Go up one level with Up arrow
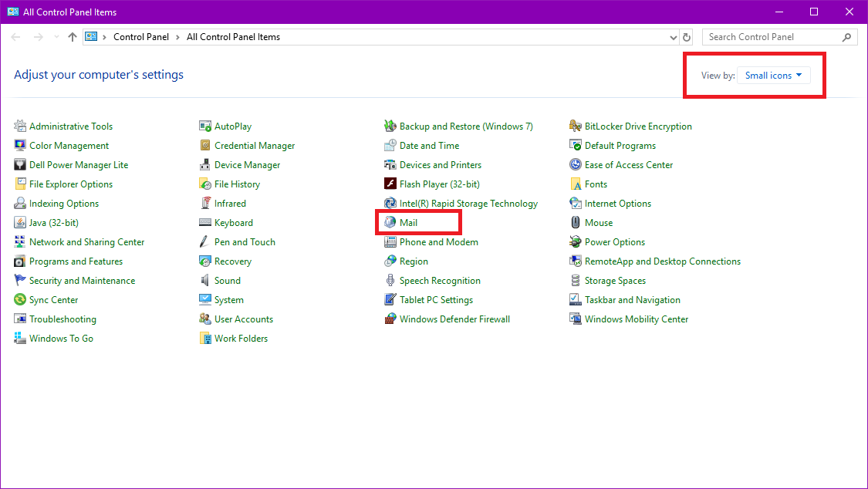This screenshot has height=489, width=868. click(x=73, y=37)
